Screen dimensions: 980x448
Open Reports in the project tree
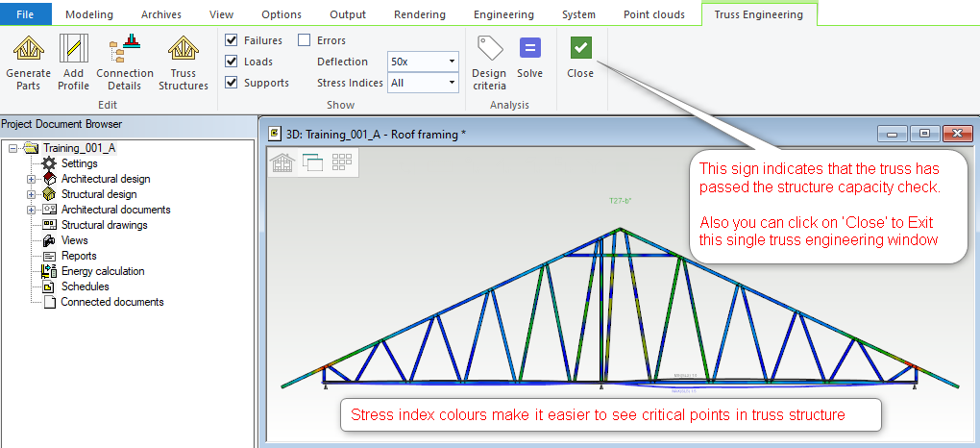(x=79, y=256)
